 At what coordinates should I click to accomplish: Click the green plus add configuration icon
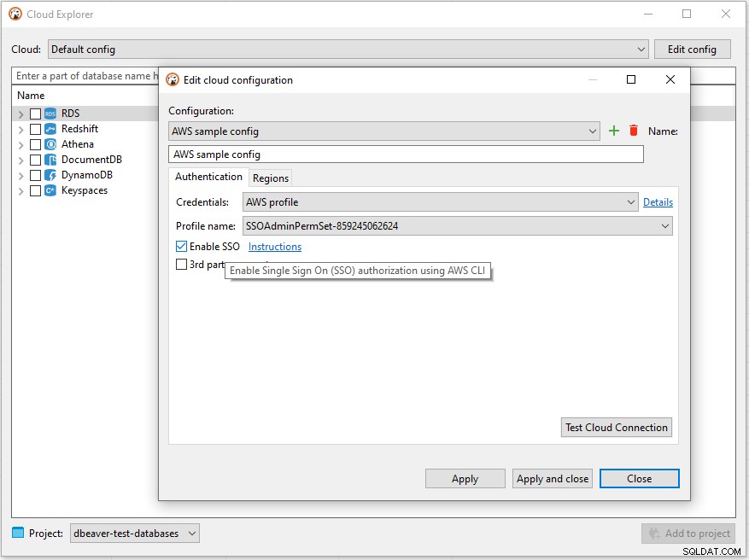(614, 131)
